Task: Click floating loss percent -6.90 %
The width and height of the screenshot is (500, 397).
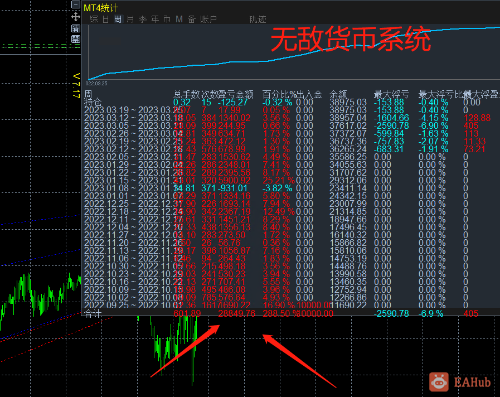Action: click(x=434, y=126)
